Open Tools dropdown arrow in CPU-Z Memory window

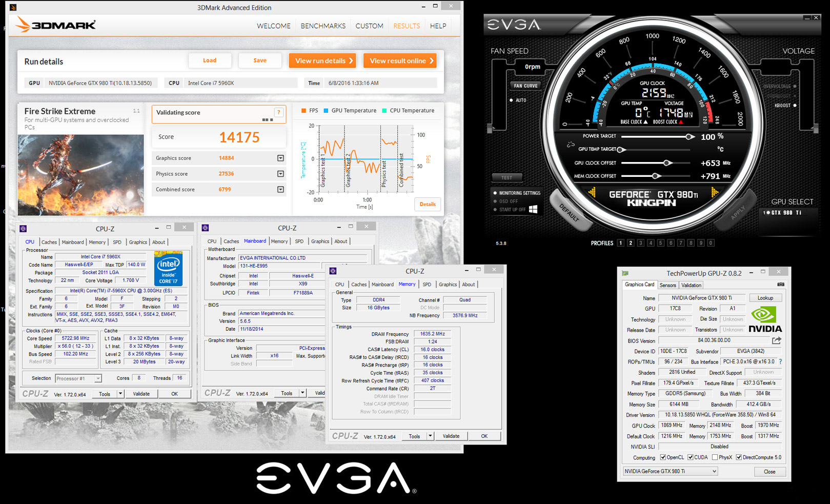430,436
